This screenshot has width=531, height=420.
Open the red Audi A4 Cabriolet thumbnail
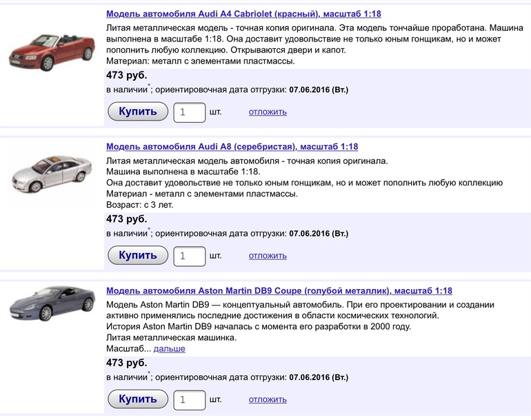pyautogui.click(x=49, y=52)
